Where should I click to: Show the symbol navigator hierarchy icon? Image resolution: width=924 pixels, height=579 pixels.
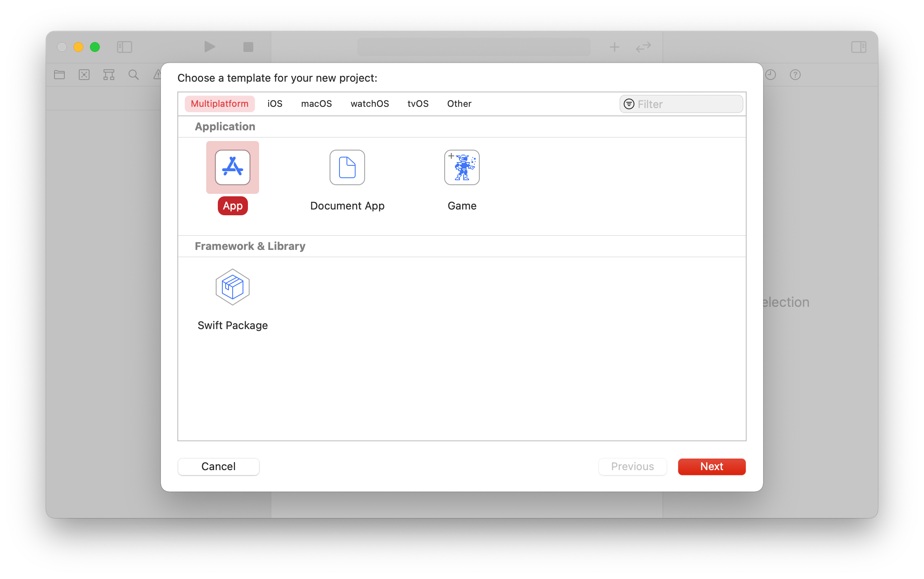(x=109, y=75)
